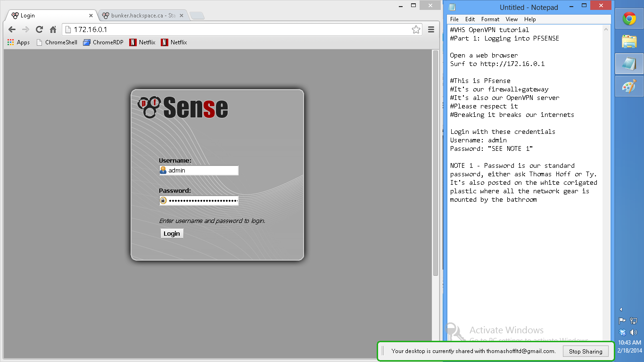
Task: Switch to bunker.hackspace.ca tab
Action: pyautogui.click(x=141, y=16)
